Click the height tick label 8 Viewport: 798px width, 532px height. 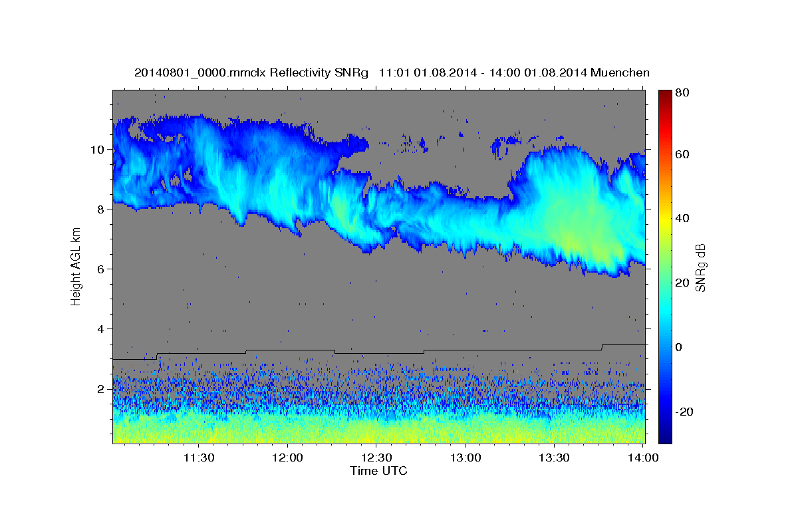click(102, 209)
